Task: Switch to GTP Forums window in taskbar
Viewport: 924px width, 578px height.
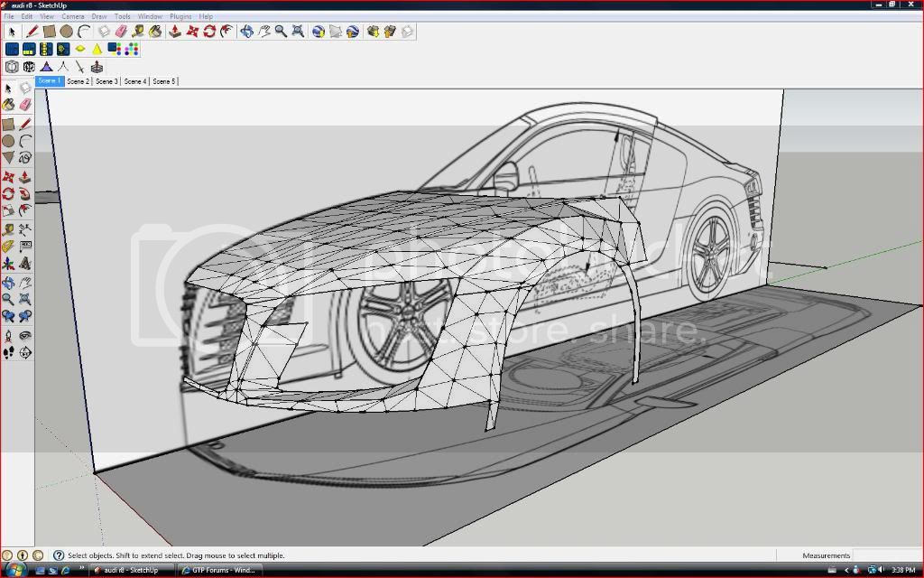Action: (x=217, y=570)
